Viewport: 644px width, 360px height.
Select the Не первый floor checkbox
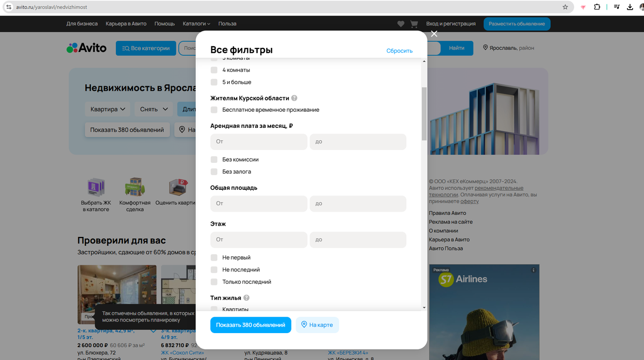214,257
